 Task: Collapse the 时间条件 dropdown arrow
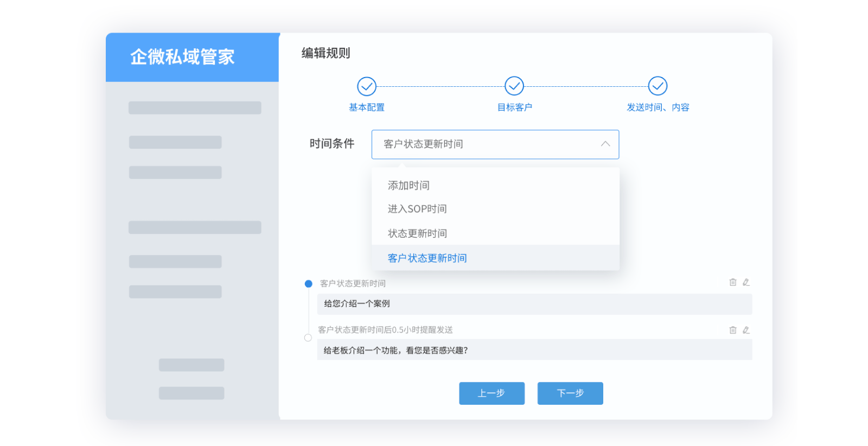pos(605,144)
